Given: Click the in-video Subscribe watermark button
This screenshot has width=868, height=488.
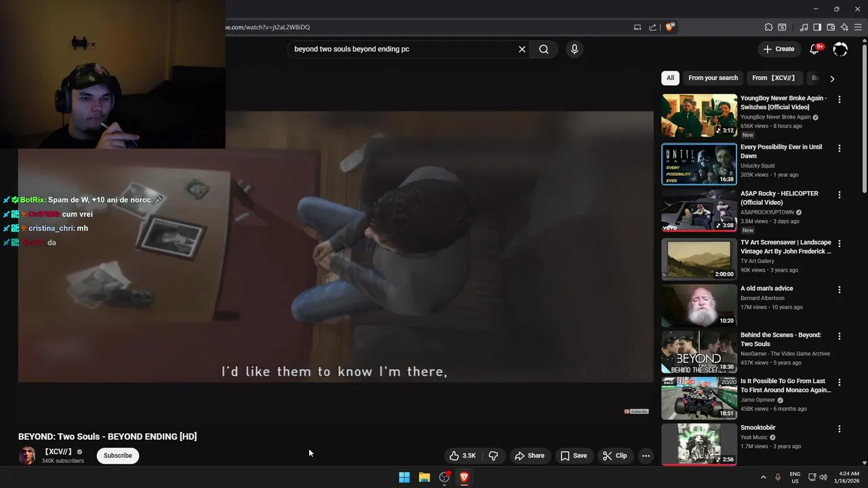Looking at the screenshot, I should click(636, 411).
